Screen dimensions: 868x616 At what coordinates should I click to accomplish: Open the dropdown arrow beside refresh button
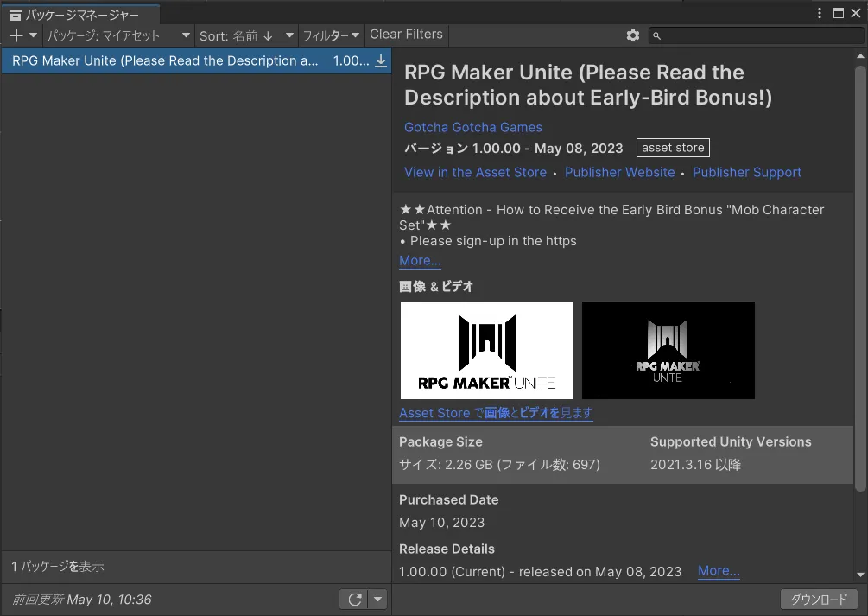(x=378, y=600)
